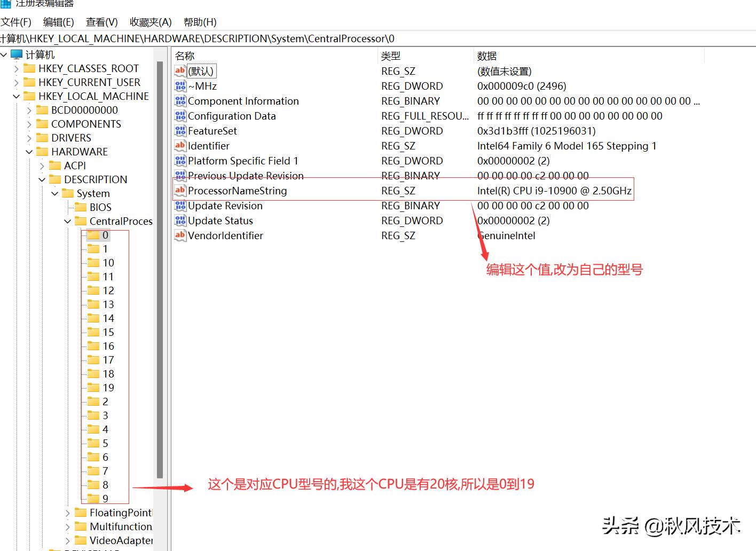Collapse the HARDWARE tree branch
Screen dimensions: 756x551
(29, 151)
